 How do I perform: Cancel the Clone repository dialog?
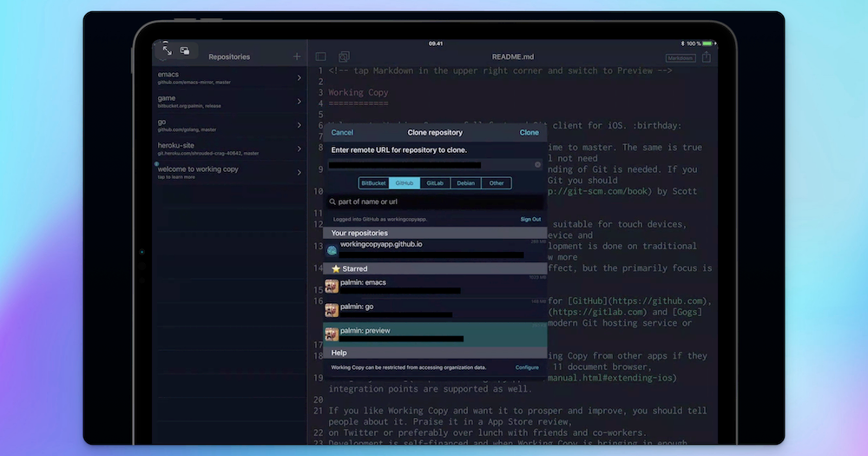point(342,132)
